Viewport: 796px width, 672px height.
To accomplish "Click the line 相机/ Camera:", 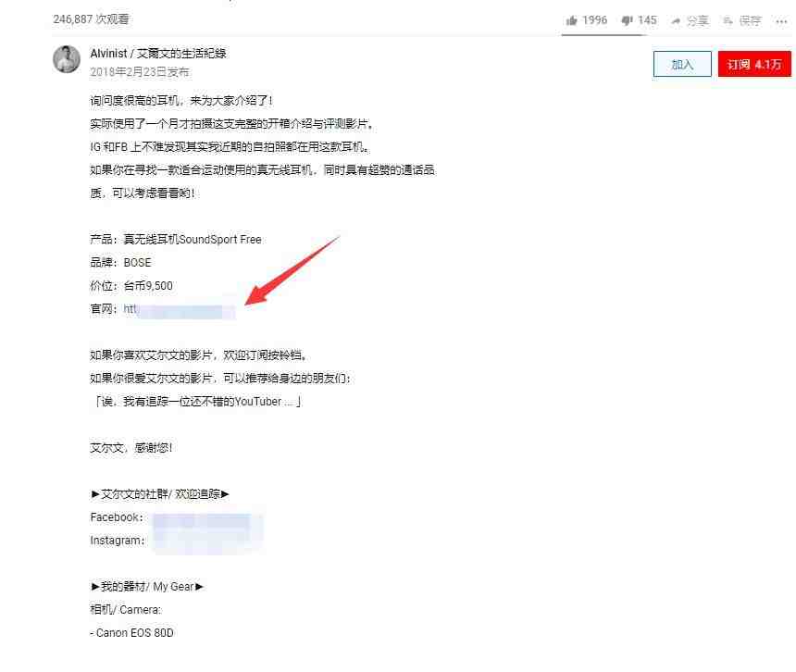I will click(125, 610).
